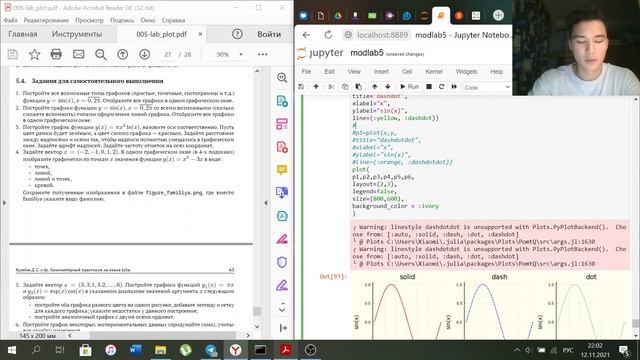
Task: Open Acrobat more tools ellipsis
Action: coord(262,54)
